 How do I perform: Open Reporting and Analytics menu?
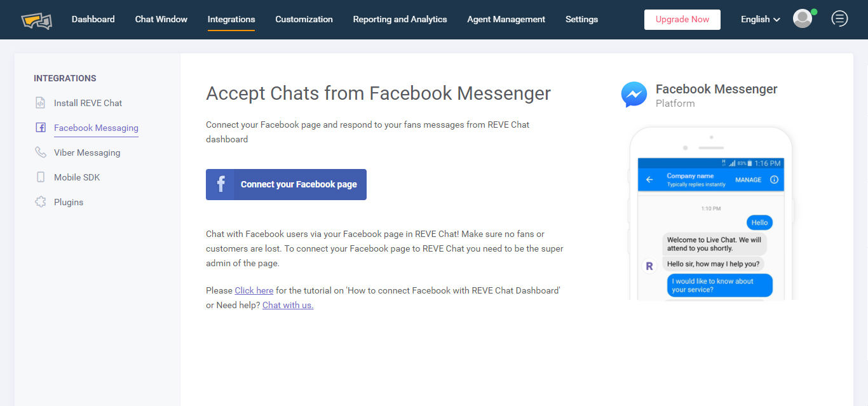pyautogui.click(x=400, y=19)
